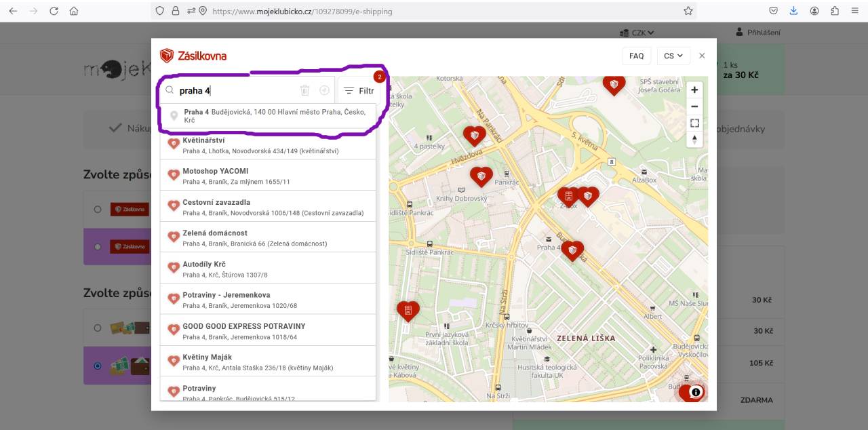Open cart summary showing 1 ks za 30 Kč
The width and height of the screenshot is (868, 430).
pos(749,69)
